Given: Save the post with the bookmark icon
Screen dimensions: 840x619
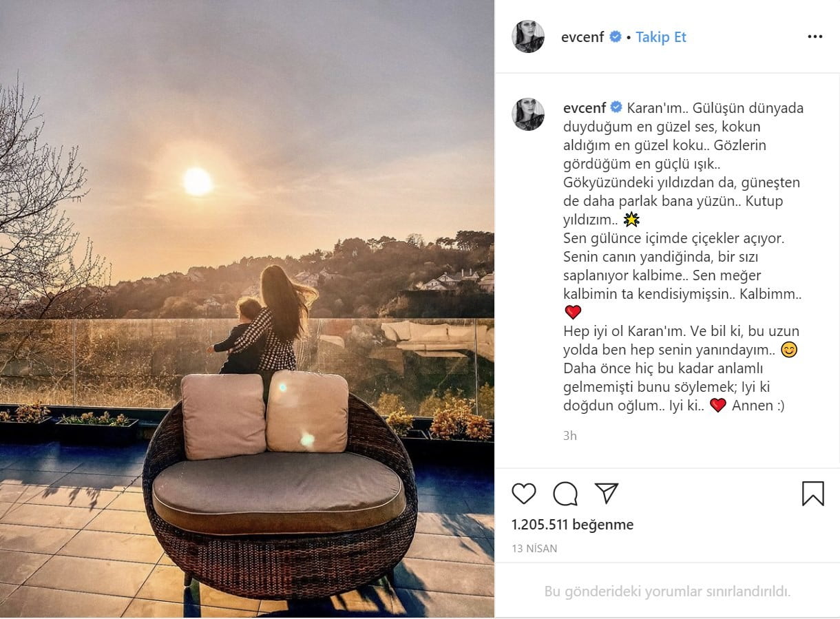Looking at the screenshot, I should (813, 494).
